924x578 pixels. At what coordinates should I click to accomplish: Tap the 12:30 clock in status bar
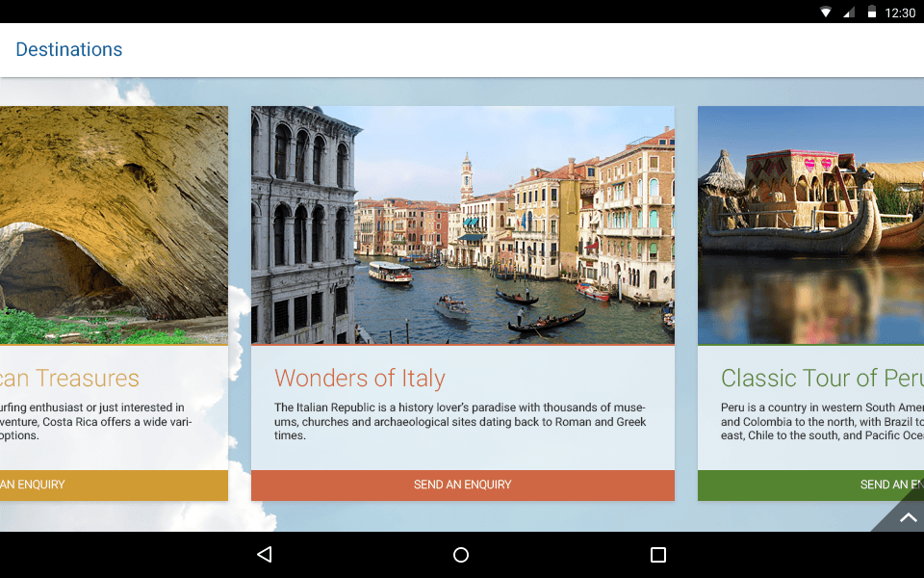900,13
